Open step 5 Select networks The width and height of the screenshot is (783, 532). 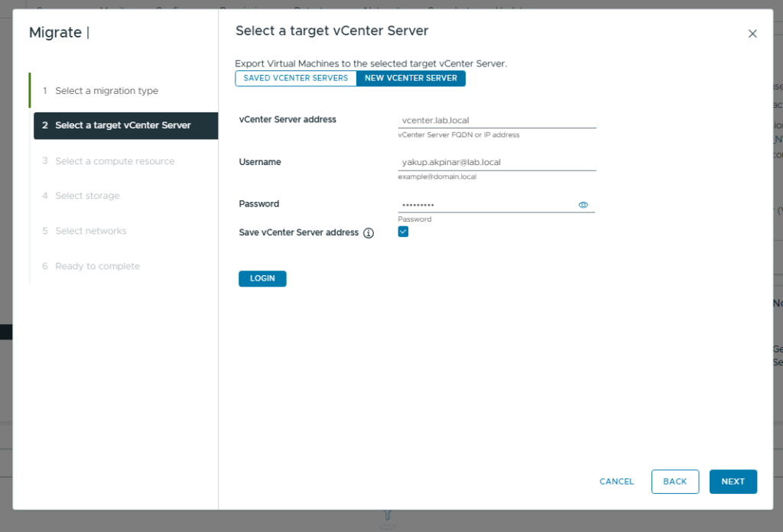(90, 231)
